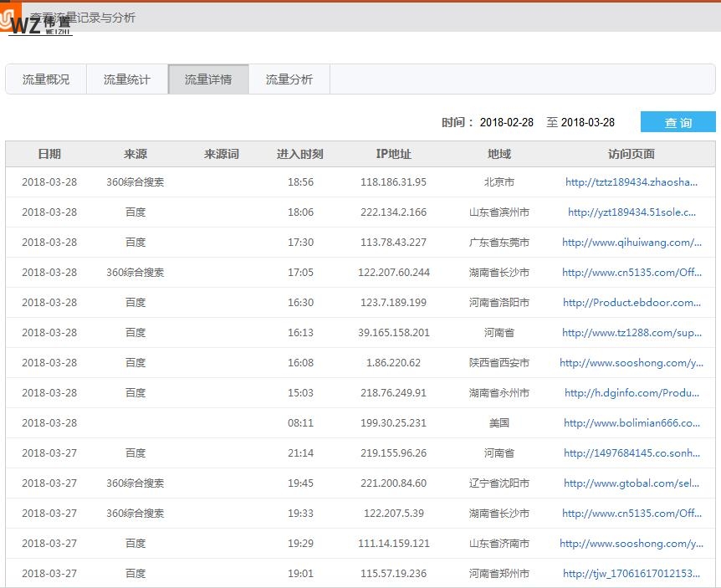Click the end date field 2018-03-28

point(590,121)
